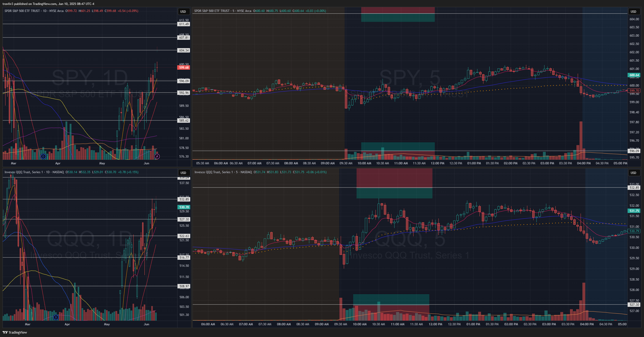The width and height of the screenshot is (644, 337).
Task: Click the dividend D icon on QQQ daily chart
Action: [56, 317]
